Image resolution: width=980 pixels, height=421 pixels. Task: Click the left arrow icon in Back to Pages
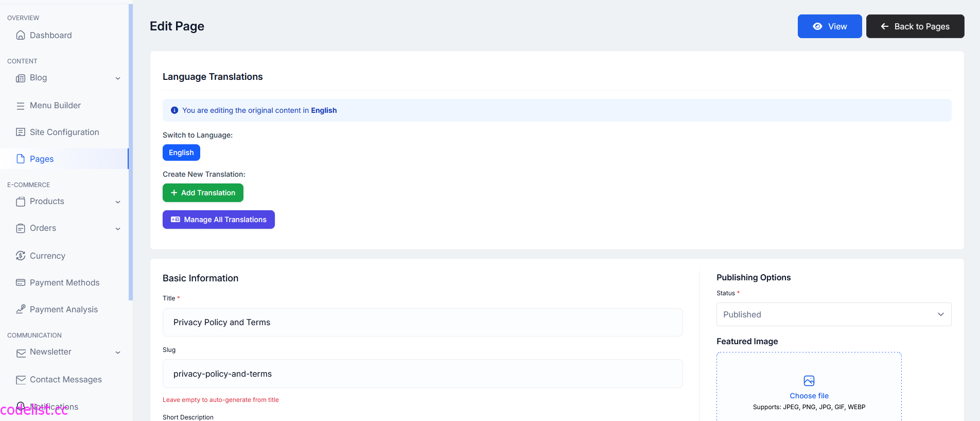point(885,26)
